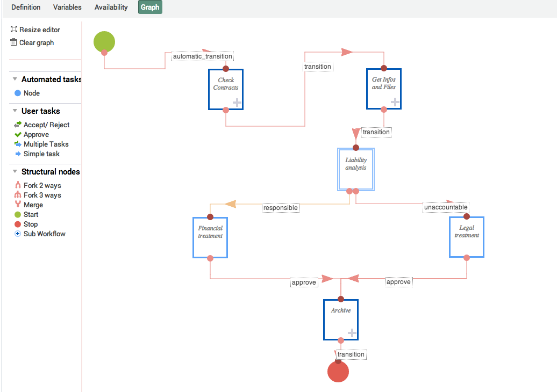Viewport: 557px width, 392px height.
Task: Click plus icon on Check Contracts node
Action: (x=237, y=103)
